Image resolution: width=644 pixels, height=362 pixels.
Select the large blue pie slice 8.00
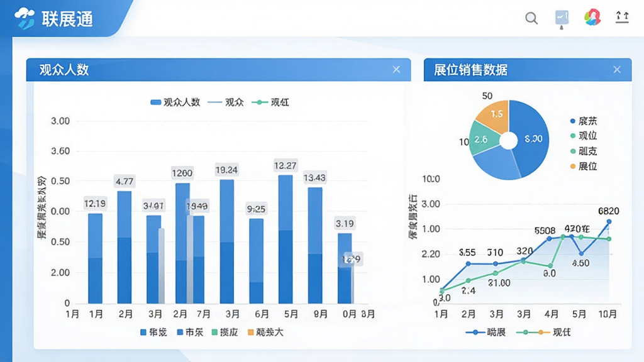pos(532,139)
